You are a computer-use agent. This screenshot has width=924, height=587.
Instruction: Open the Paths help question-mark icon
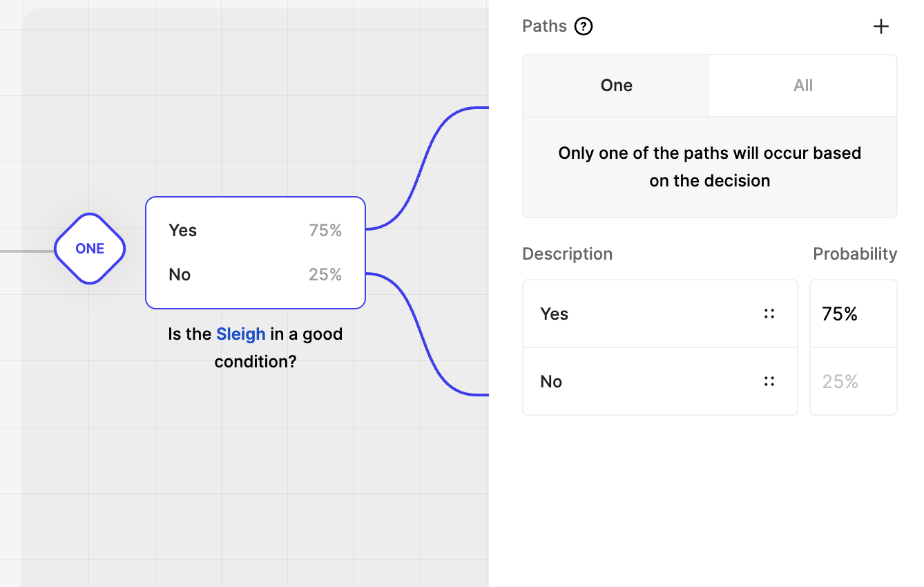pos(584,27)
